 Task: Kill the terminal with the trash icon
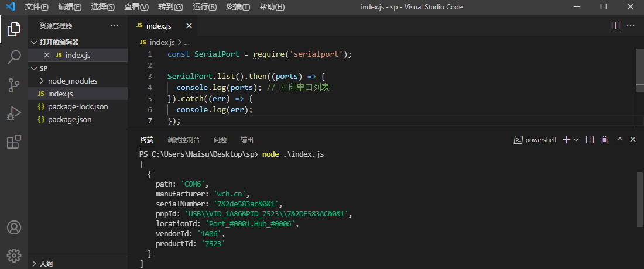605,140
